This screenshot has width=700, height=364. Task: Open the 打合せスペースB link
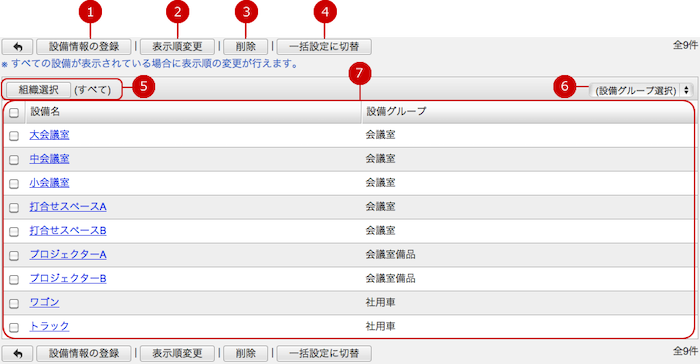coord(68,230)
